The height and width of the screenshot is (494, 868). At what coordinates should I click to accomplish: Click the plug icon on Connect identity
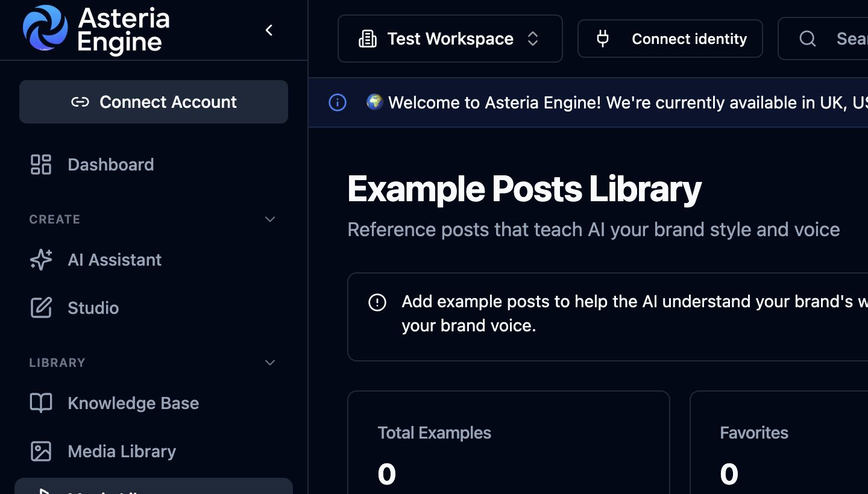pos(603,39)
